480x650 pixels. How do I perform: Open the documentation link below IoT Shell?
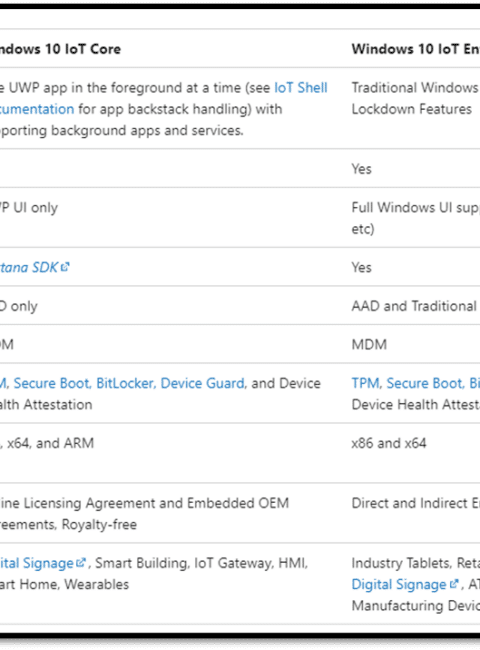click(x=37, y=109)
